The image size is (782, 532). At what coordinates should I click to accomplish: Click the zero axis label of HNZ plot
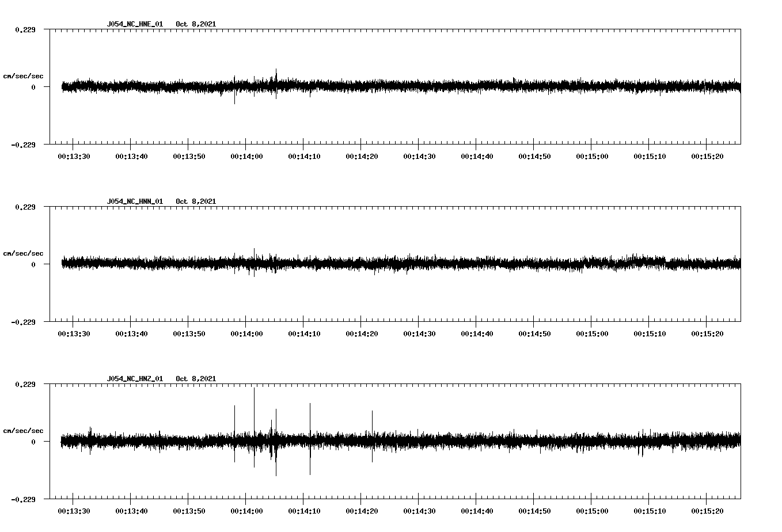[x=33, y=442]
